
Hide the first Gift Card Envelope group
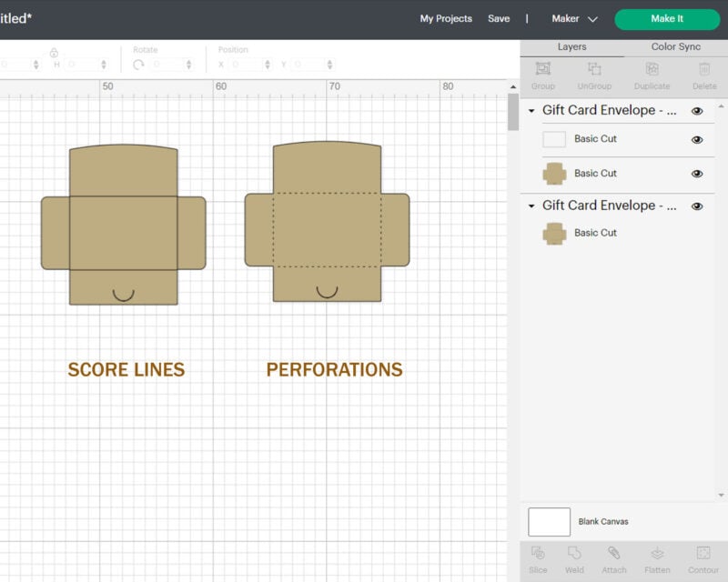coord(697,111)
